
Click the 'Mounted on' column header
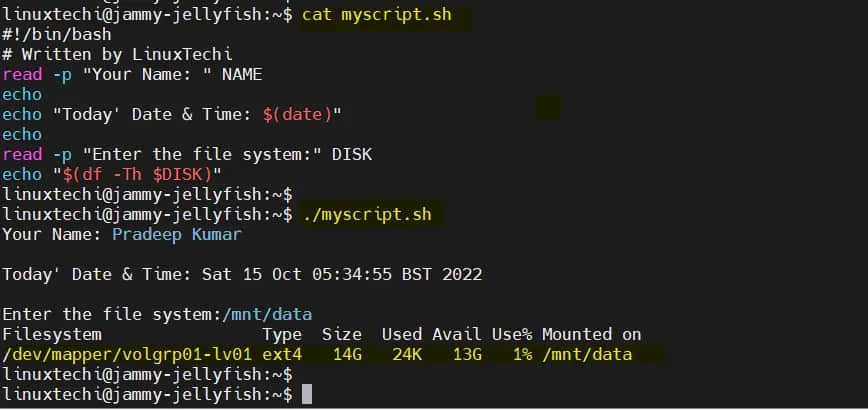click(591, 334)
